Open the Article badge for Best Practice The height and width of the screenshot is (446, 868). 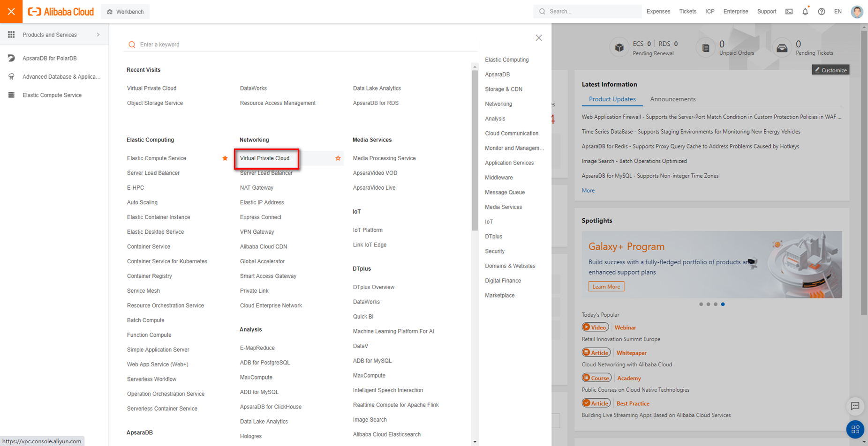click(x=596, y=403)
